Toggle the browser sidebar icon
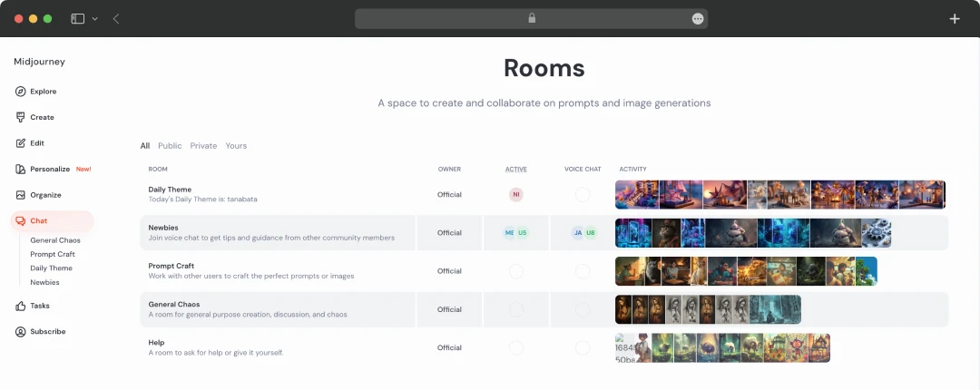 77,19
